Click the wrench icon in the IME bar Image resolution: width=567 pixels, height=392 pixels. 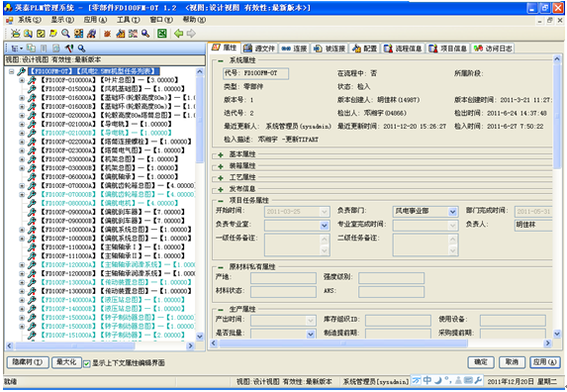pyautogui.click(x=478, y=380)
